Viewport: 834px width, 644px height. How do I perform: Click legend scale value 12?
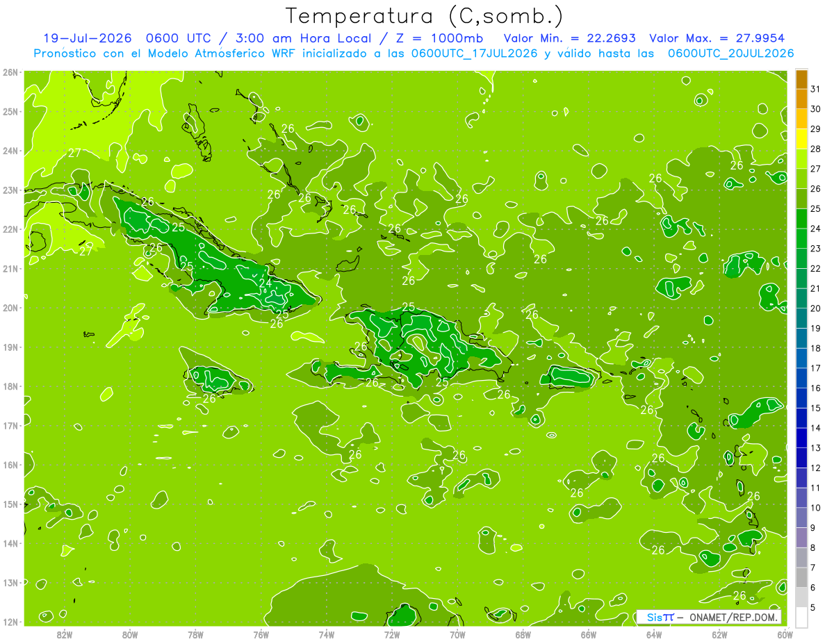pos(816,468)
